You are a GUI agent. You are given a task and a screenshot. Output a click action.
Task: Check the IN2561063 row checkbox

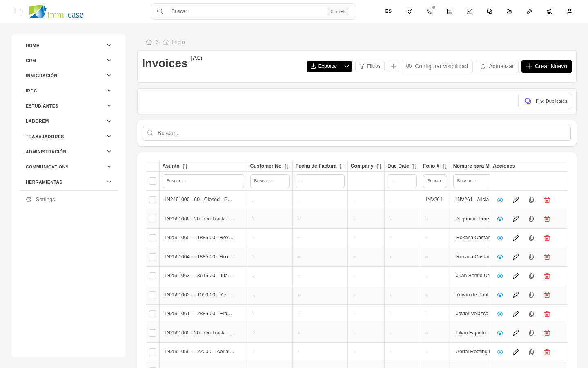[x=153, y=276]
